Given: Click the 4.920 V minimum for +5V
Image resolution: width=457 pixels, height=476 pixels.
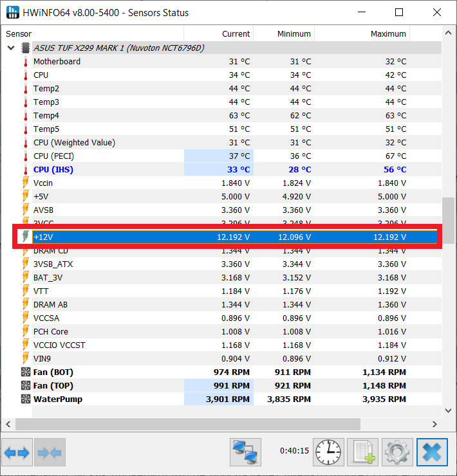Looking at the screenshot, I should [297, 197].
